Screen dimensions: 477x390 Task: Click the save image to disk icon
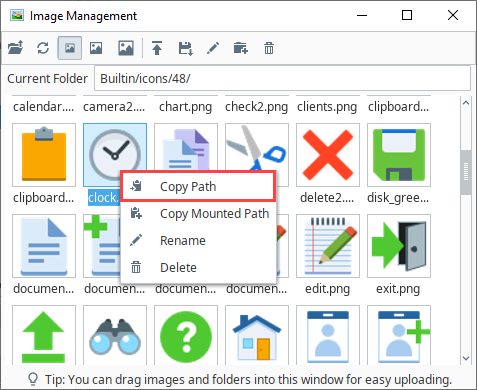[x=185, y=48]
